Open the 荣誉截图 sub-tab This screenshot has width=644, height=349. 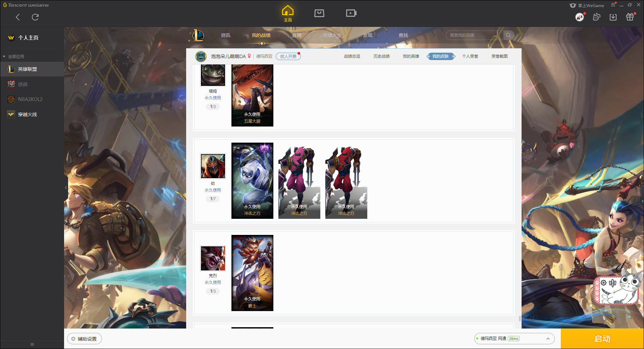click(x=499, y=56)
